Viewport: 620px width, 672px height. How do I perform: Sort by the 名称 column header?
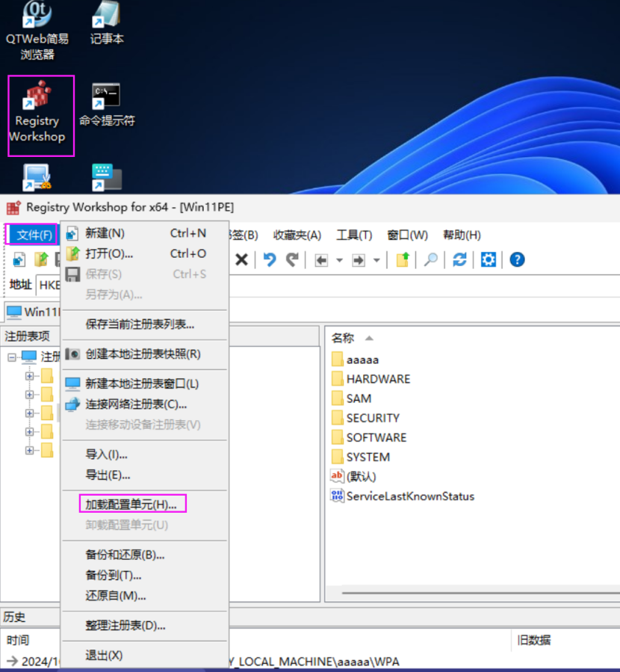[x=343, y=338]
